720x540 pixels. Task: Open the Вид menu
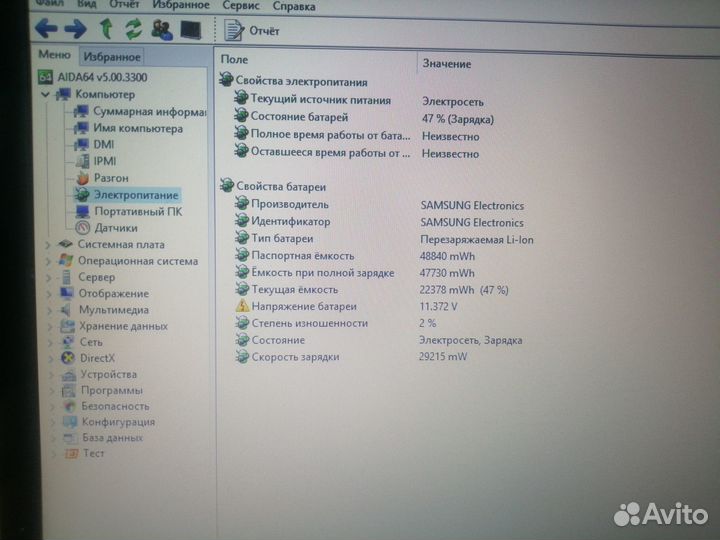pos(87,4)
